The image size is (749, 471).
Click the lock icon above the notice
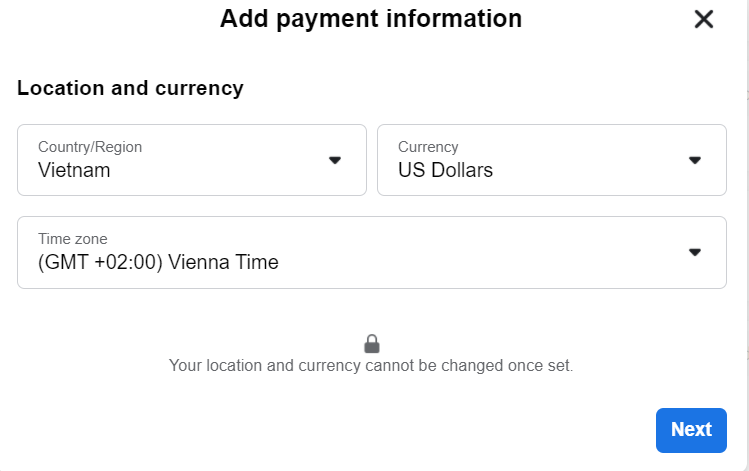[371, 344]
